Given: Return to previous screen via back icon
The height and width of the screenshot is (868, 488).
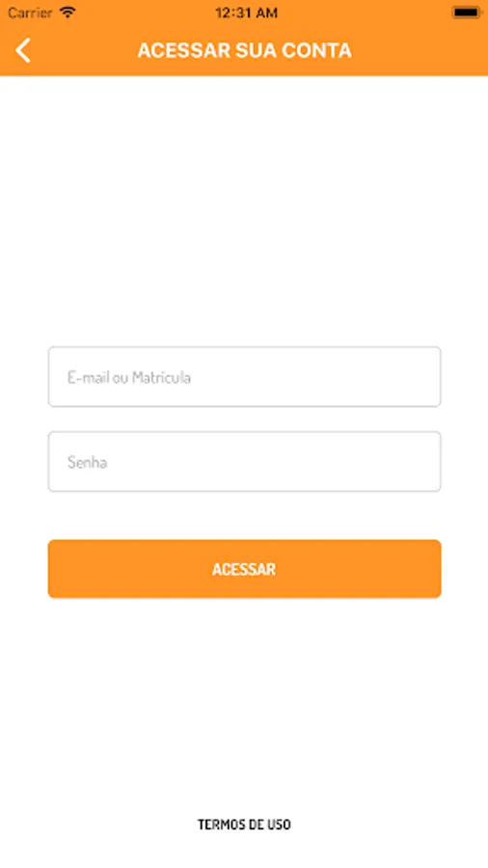Looking at the screenshot, I should [x=23, y=50].
